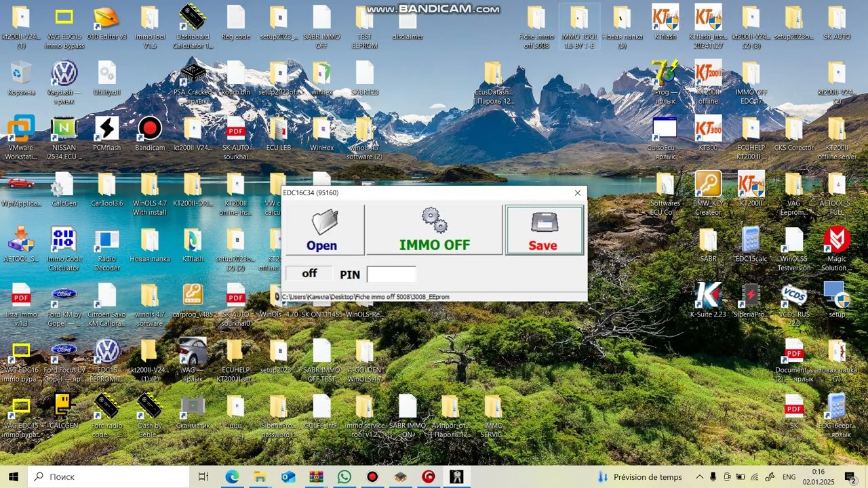868x488 pixels.
Task: Select the KT300 desktop icon
Action: [708, 134]
